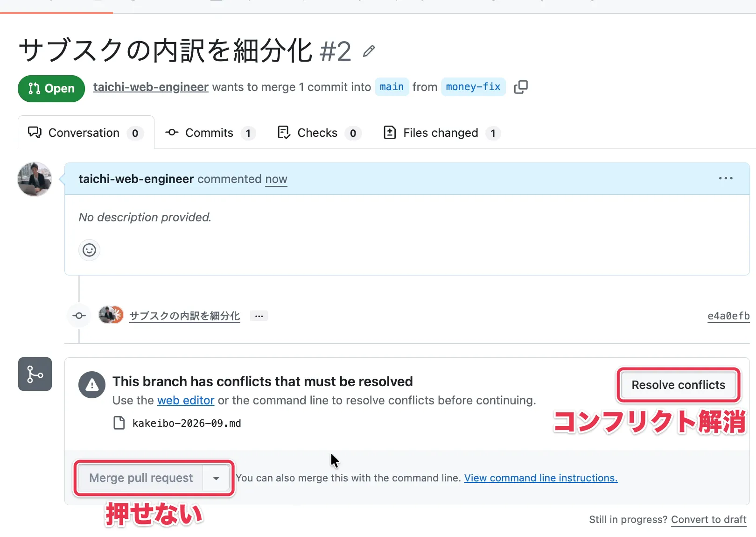Open the サブスクの内訳を細分化 commit link
The image size is (756, 537).
(x=185, y=316)
